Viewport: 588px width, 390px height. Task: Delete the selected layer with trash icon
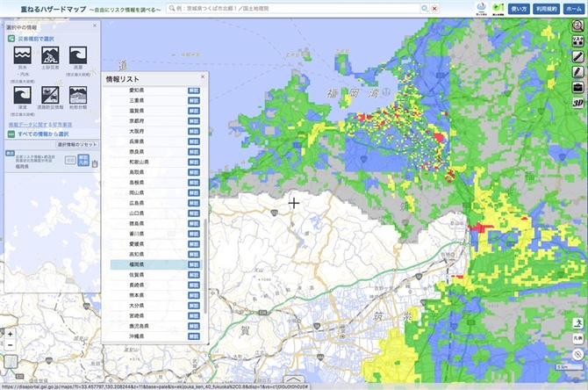(95, 162)
